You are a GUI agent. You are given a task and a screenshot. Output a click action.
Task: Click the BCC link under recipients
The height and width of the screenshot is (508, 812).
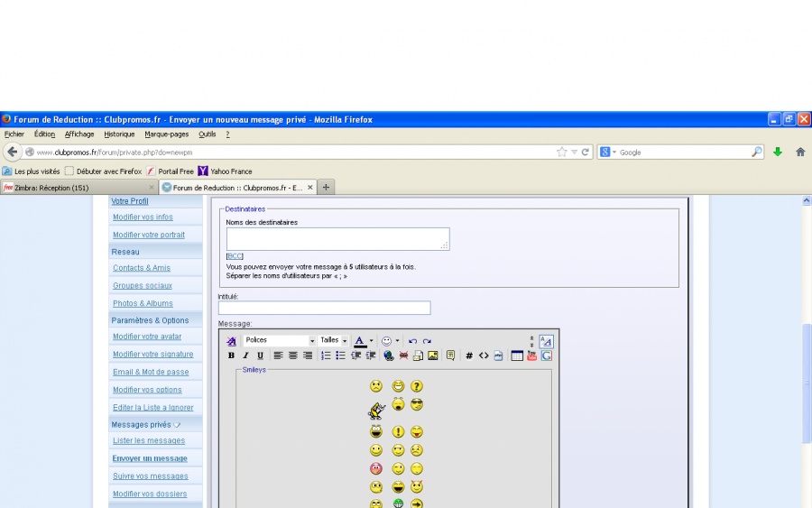point(234,256)
